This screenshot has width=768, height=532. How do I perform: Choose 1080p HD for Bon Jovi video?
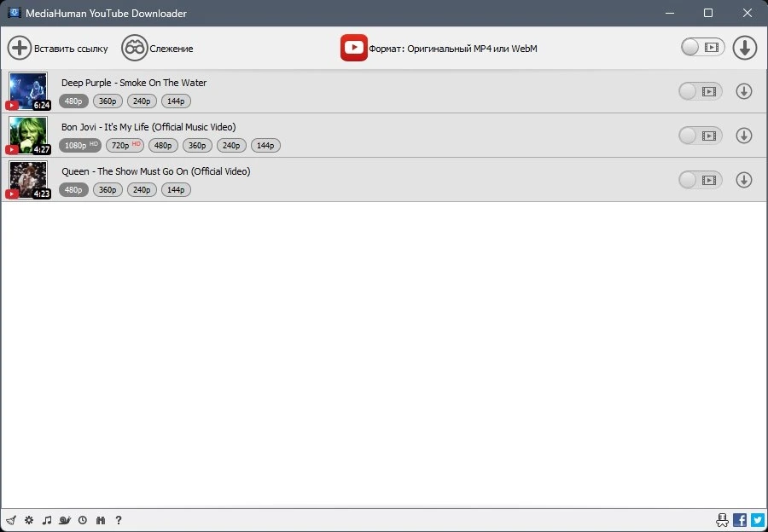pyautogui.click(x=80, y=145)
